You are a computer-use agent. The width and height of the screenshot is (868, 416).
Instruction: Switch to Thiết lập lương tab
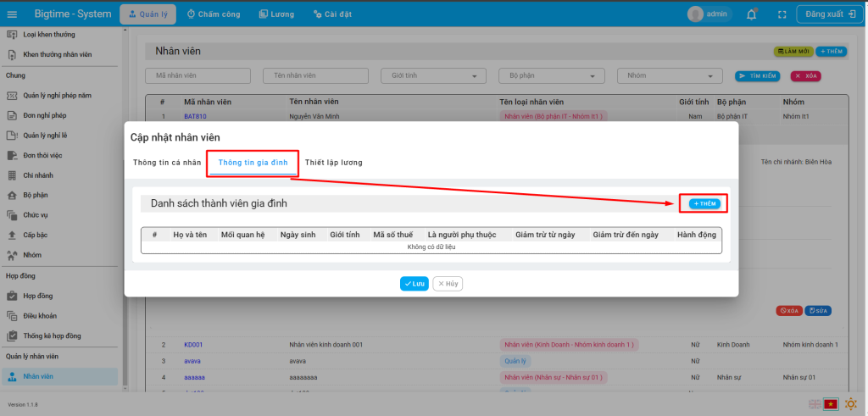pos(333,162)
